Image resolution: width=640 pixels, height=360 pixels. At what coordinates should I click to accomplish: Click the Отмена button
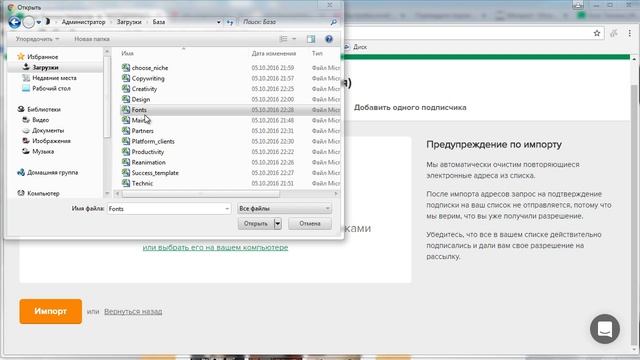[310, 224]
